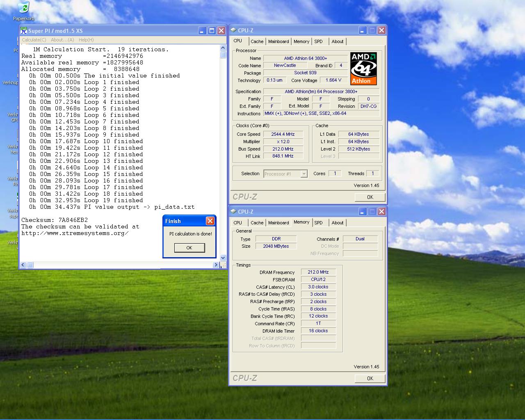The image size is (525, 420).
Task: Click the Core Voltage 1.664 V field
Action: 333,80
